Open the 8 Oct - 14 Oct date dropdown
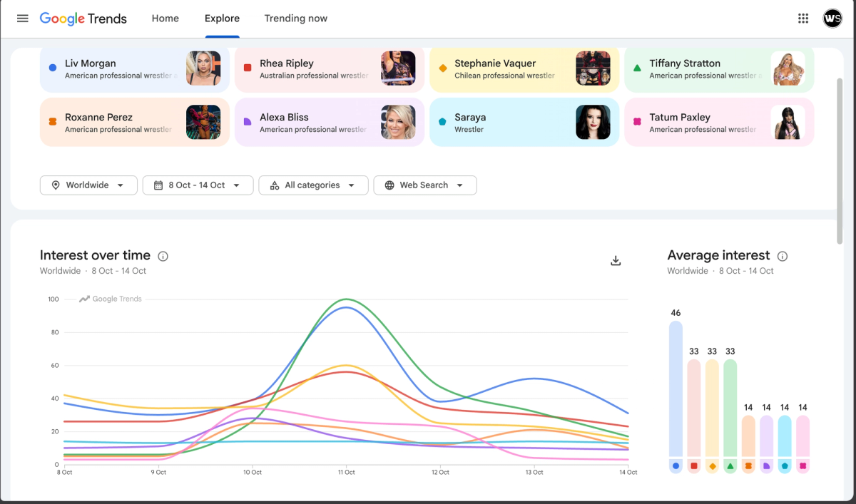This screenshot has height=504, width=856. pos(198,185)
